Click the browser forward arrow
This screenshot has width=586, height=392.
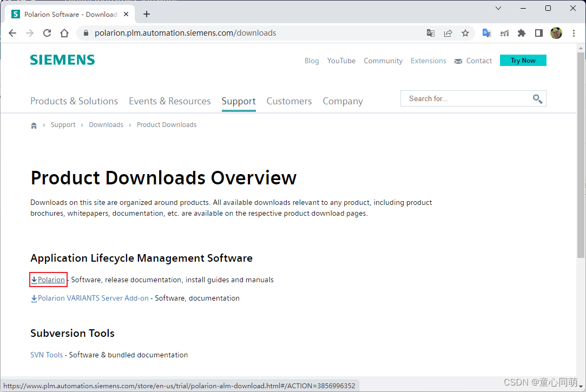30,33
